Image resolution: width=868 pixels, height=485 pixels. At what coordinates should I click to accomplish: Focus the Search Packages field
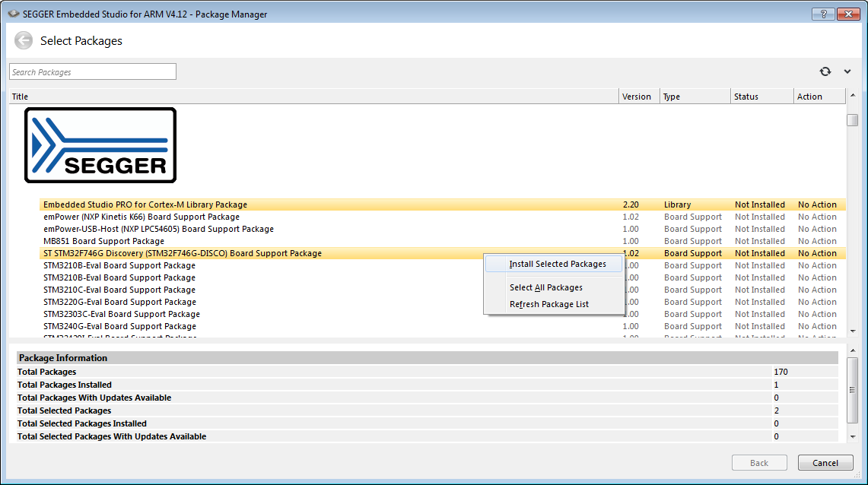tap(93, 72)
